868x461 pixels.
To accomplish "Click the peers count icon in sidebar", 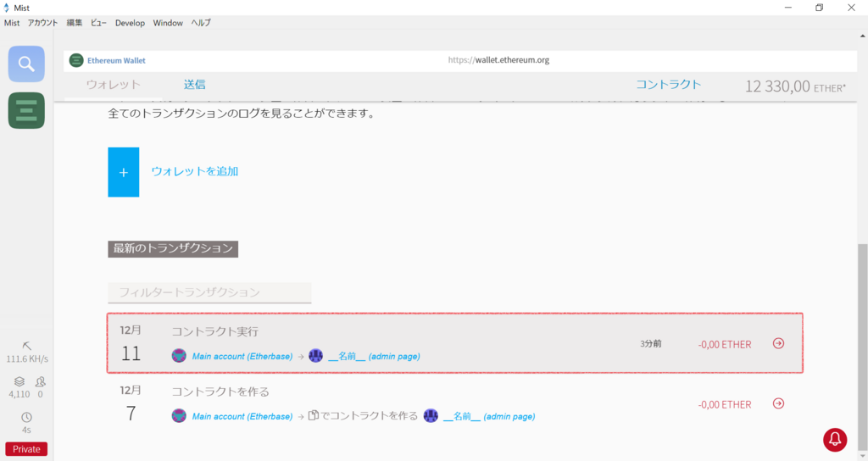I will point(41,381).
